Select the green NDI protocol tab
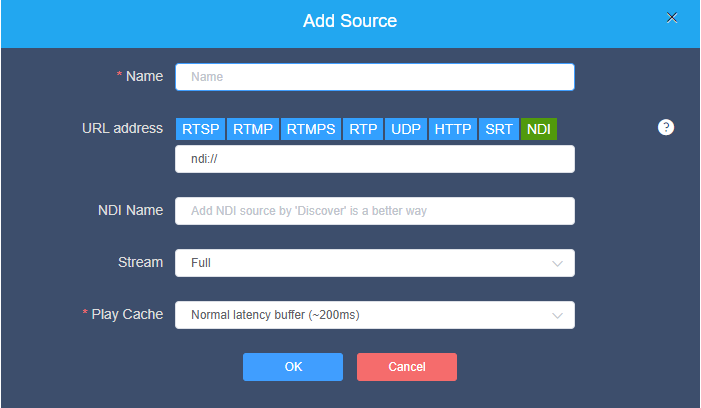The height and width of the screenshot is (408, 701). [539, 129]
